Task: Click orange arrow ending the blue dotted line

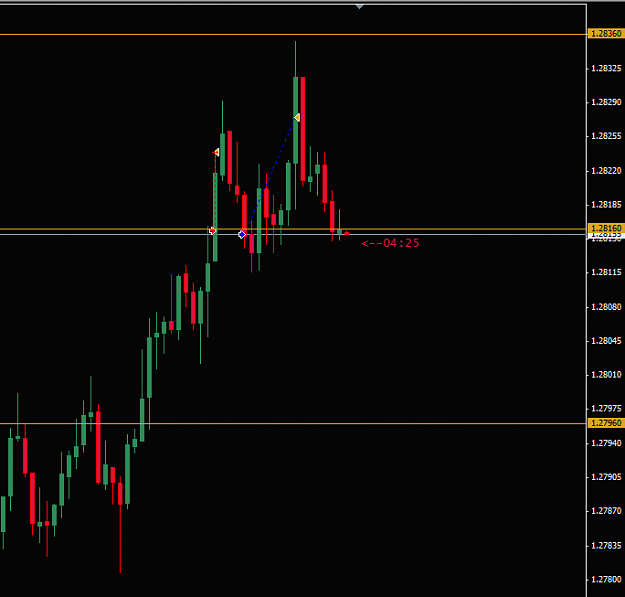Action: (297, 117)
